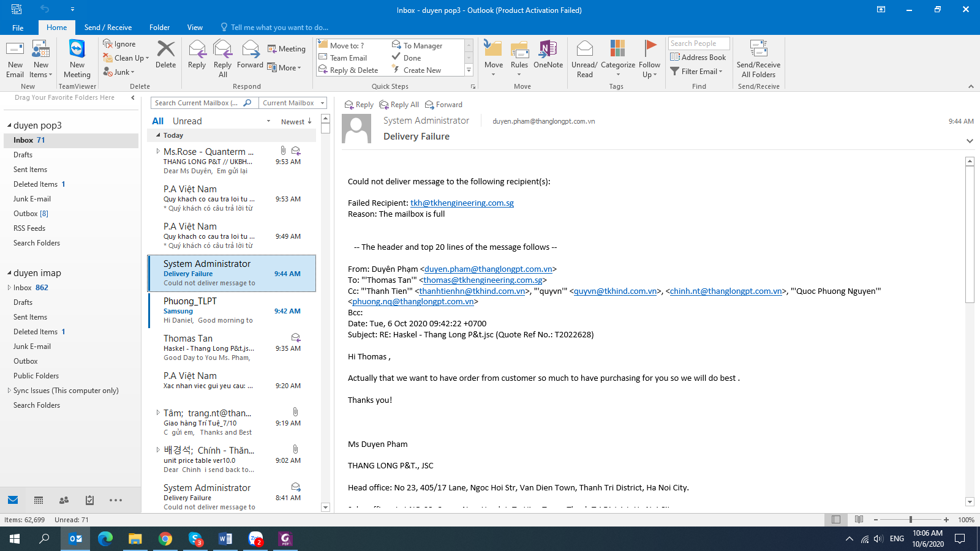Screen dimensions: 980x551
Task: Show Unread messages filter
Action: 187,121
